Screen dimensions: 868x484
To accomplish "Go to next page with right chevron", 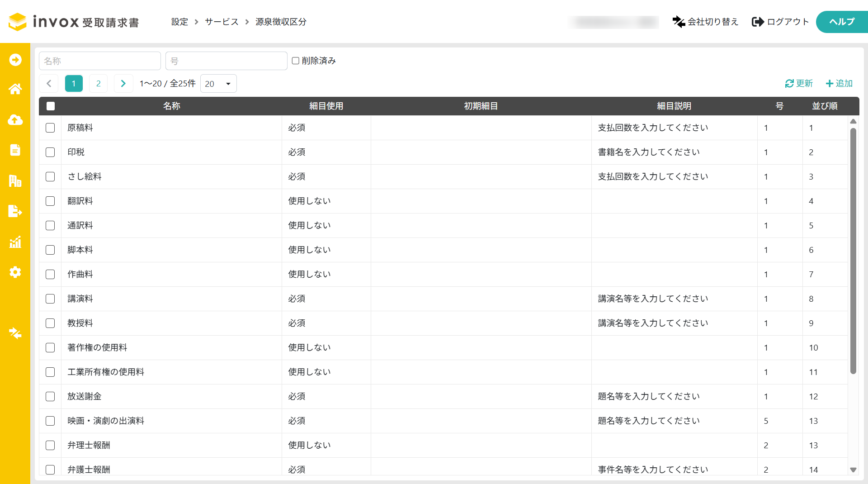I will pos(123,84).
